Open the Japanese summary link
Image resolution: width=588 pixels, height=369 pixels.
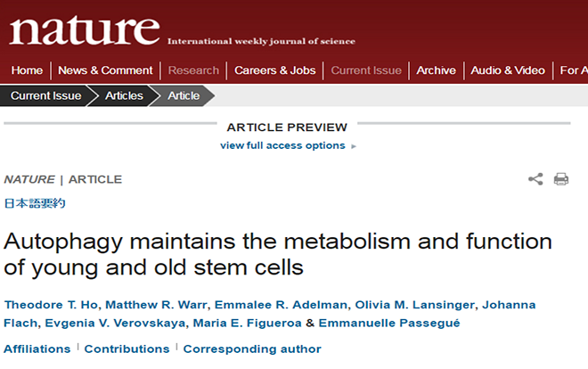tap(35, 203)
